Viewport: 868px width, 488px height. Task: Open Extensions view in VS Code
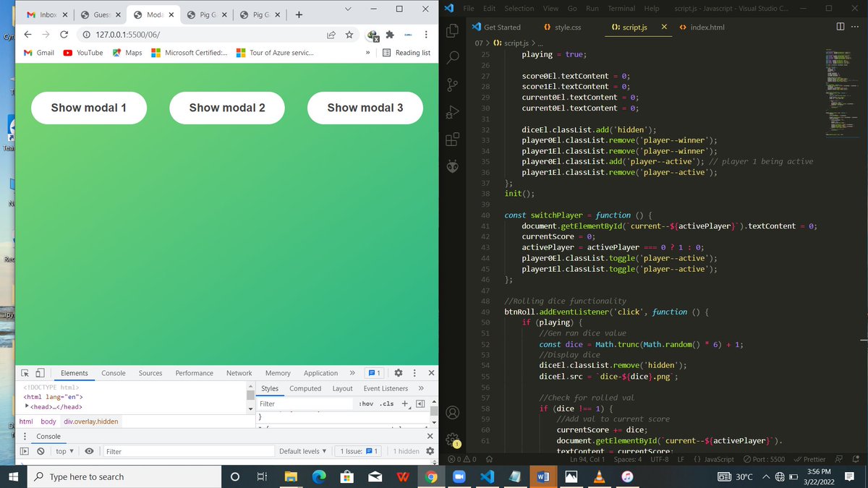[454, 140]
